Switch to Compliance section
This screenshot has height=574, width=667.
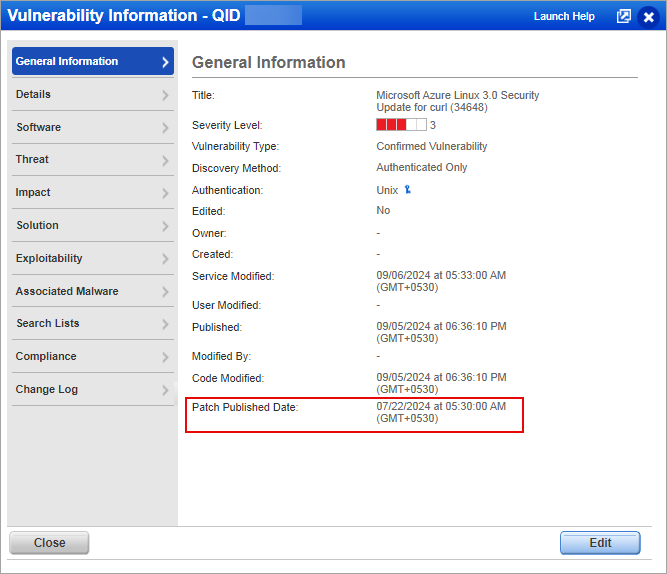[x=93, y=357]
